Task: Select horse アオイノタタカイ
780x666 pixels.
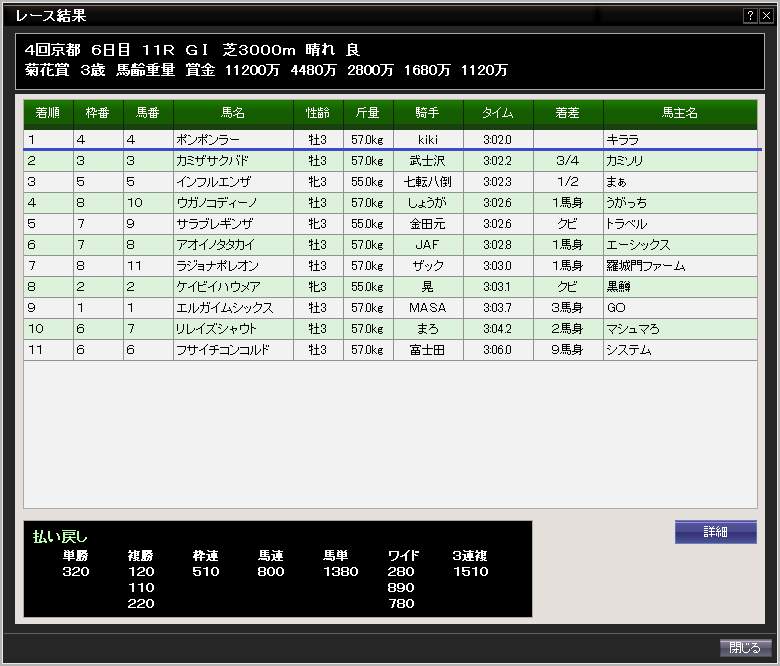Action: coord(215,245)
